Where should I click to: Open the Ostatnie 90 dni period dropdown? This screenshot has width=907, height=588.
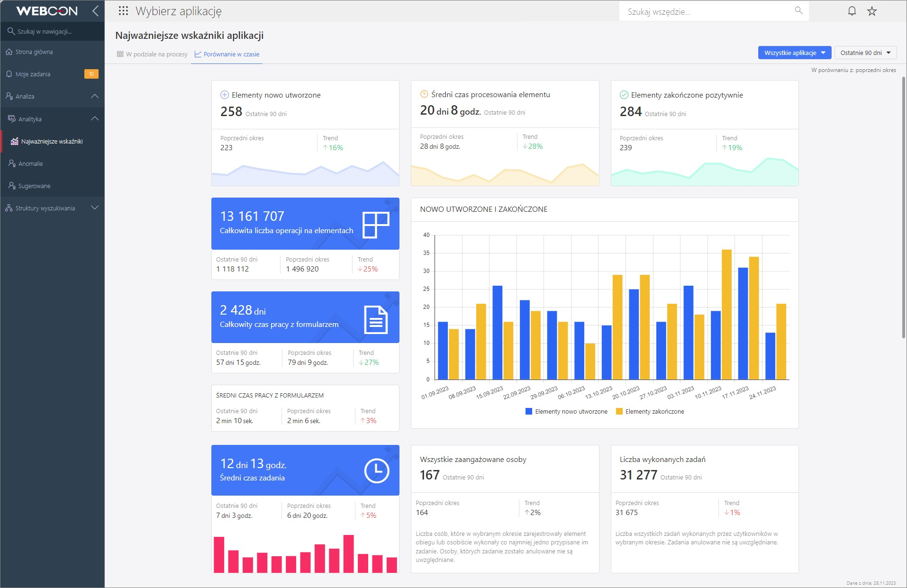point(865,53)
